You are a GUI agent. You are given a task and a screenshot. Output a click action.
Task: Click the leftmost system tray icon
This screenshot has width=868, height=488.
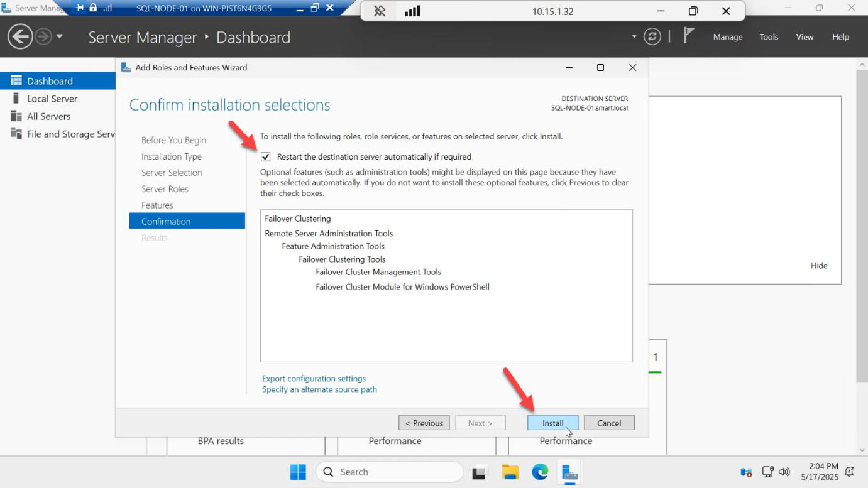tap(747, 472)
